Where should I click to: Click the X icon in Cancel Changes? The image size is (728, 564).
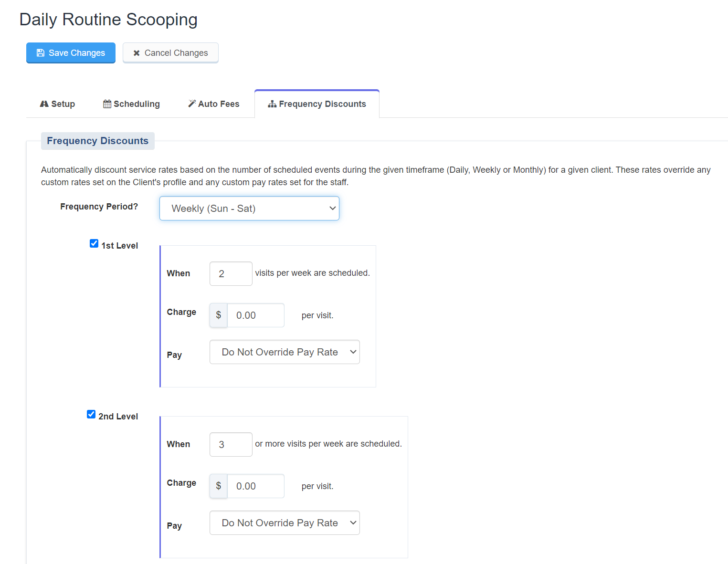pyautogui.click(x=137, y=53)
